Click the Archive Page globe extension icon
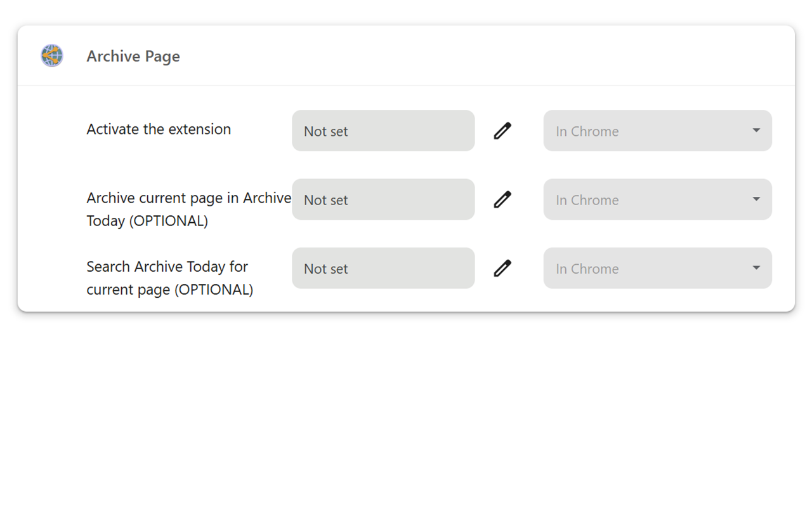 [x=52, y=56]
